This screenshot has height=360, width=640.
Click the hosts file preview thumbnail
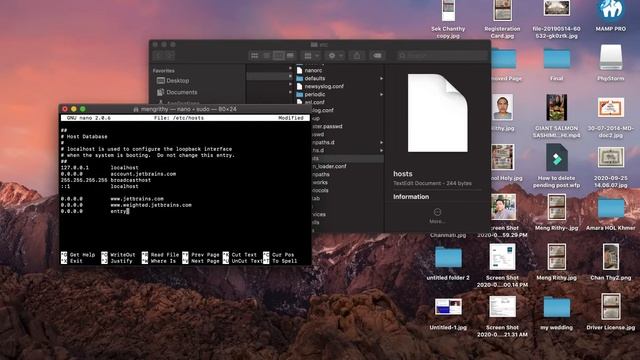coord(438,113)
